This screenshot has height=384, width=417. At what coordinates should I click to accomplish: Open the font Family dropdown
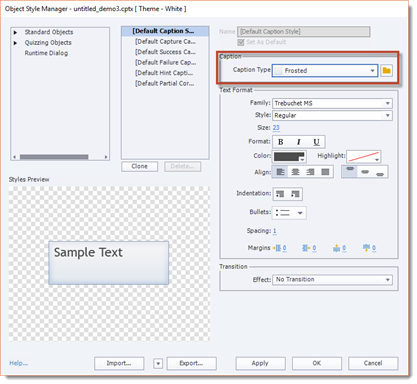(387, 103)
